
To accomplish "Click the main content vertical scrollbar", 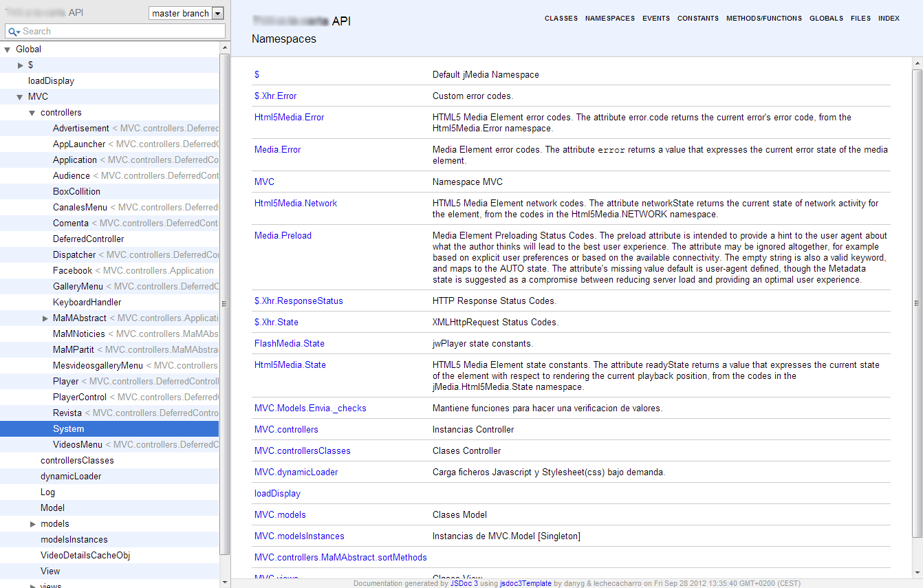I will click(917, 303).
